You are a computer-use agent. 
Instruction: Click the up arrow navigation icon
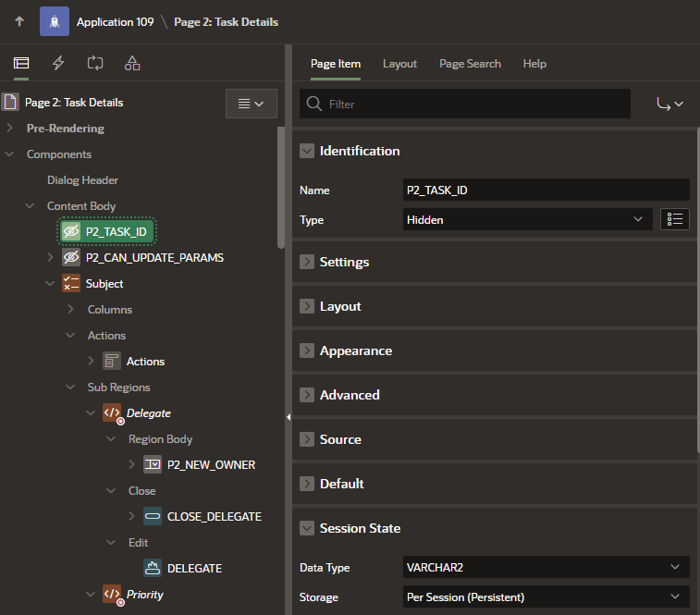(19, 21)
